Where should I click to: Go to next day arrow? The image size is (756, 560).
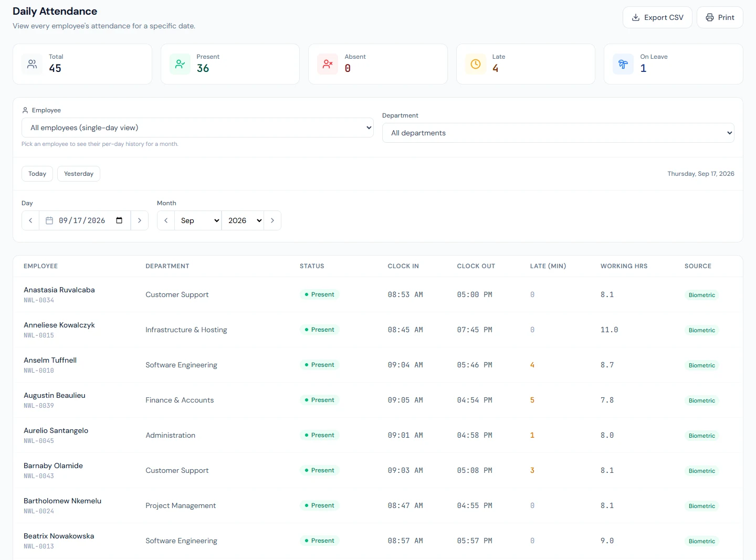139,220
